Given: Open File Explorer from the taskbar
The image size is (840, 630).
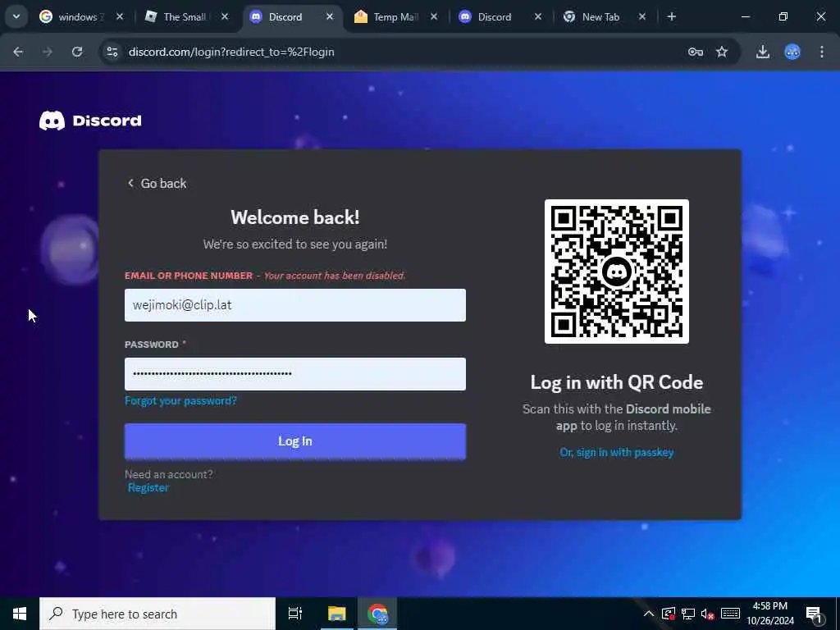Looking at the screenshot, I should [337, 614].
